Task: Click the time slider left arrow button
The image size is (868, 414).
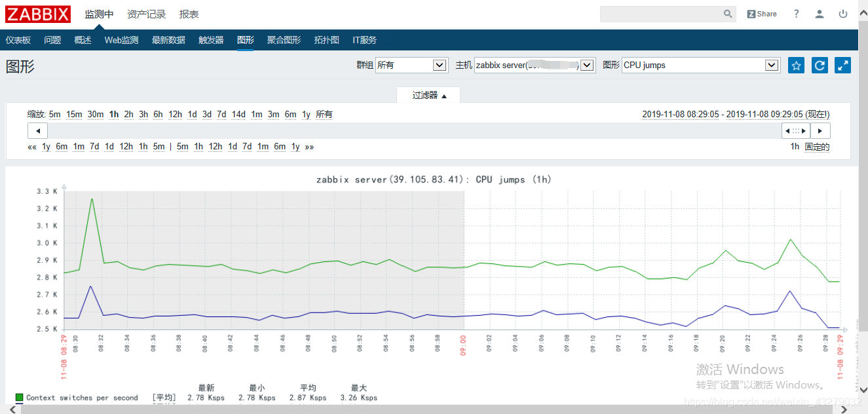Action: pyautogui.click(x=37, y=130)
